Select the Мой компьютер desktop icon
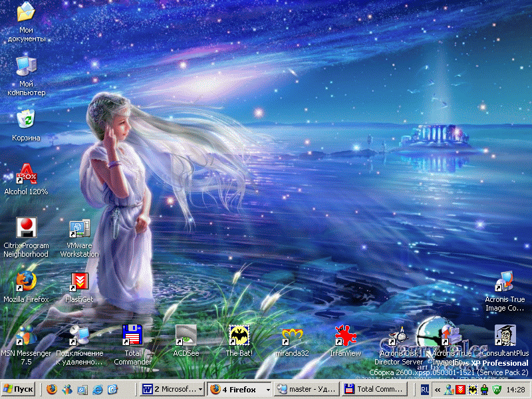 click(26, 66)
